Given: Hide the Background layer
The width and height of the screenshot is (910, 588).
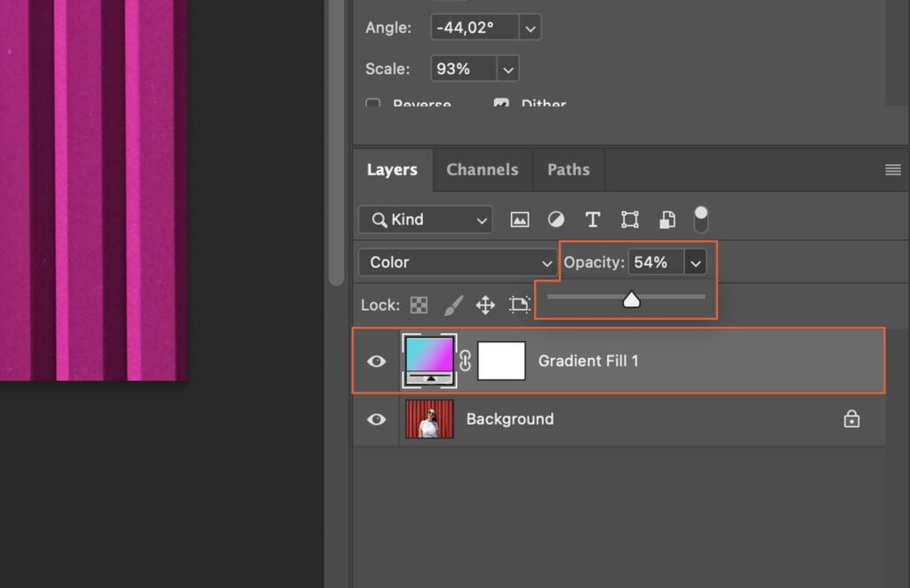Looking at the screenshot, I should coord(375,418).
